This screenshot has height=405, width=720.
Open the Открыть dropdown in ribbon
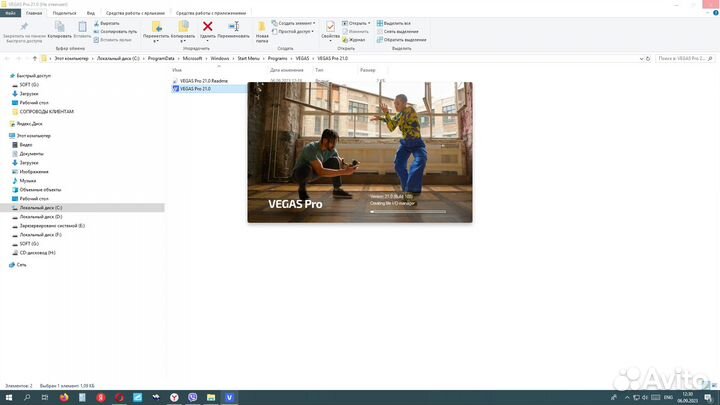coord(356,23)
